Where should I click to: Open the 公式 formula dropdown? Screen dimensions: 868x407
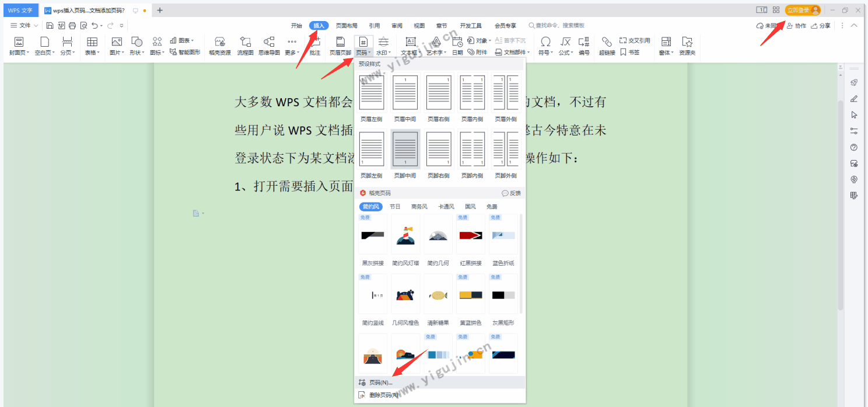tap(565, 53)
